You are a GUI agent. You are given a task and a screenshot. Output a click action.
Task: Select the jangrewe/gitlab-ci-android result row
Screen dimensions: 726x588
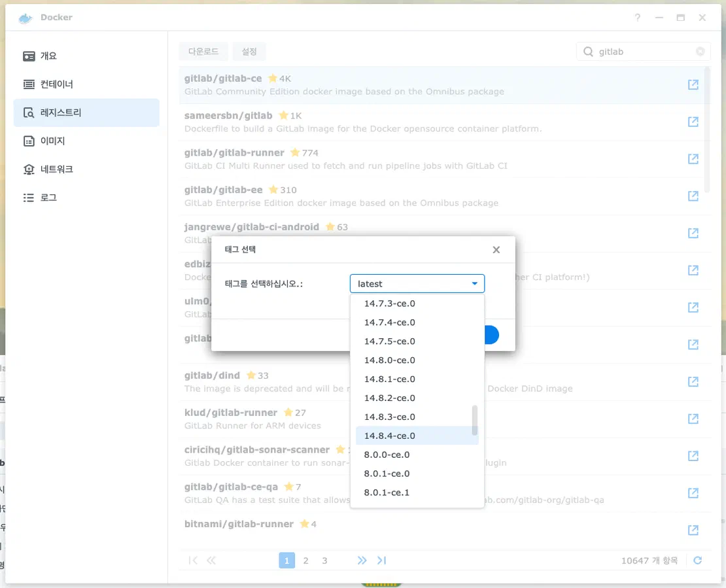(445, 233)
